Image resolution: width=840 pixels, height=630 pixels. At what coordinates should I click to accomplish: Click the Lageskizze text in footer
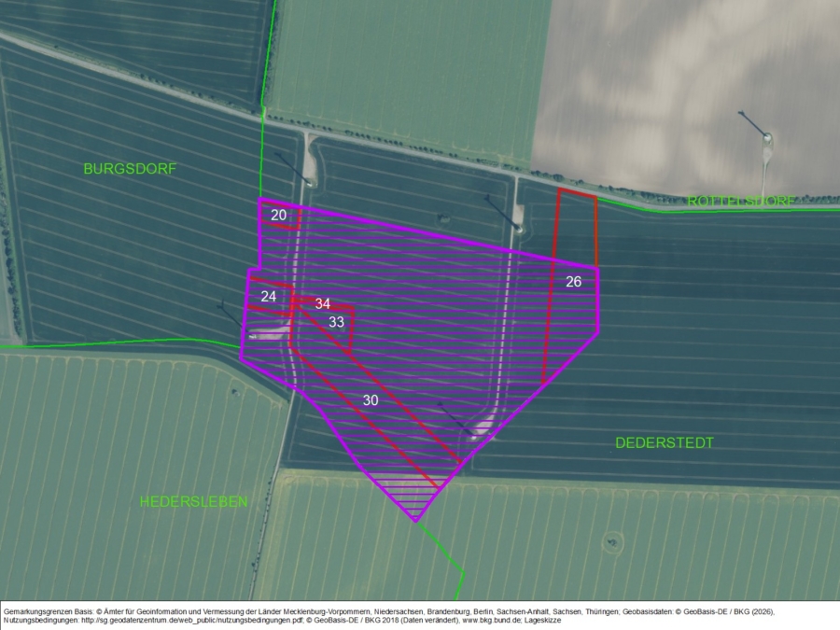[541, 618]
